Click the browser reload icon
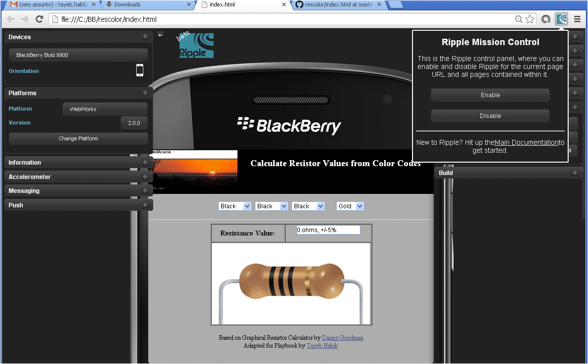This screenshot has height=364, width=588. pos(40,19)
